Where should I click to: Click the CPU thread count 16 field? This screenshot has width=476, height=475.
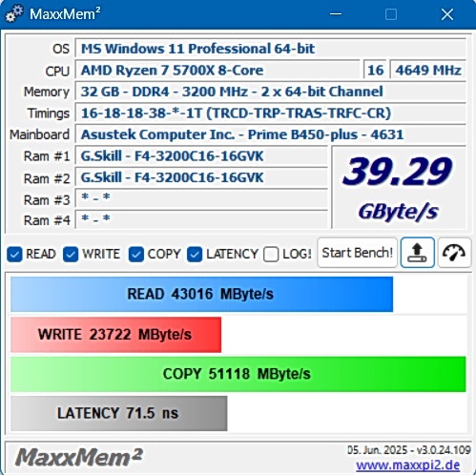[x=375, y=70]
